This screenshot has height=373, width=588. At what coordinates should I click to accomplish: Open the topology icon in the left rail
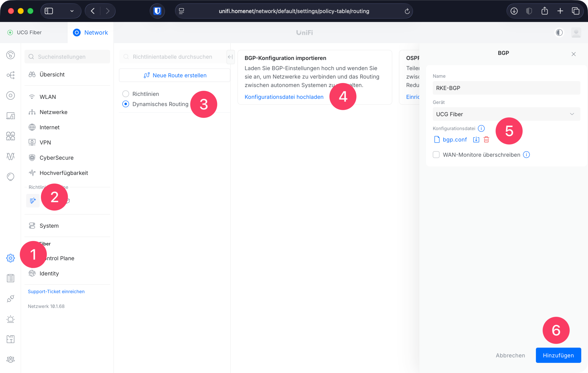coord(11,75)
